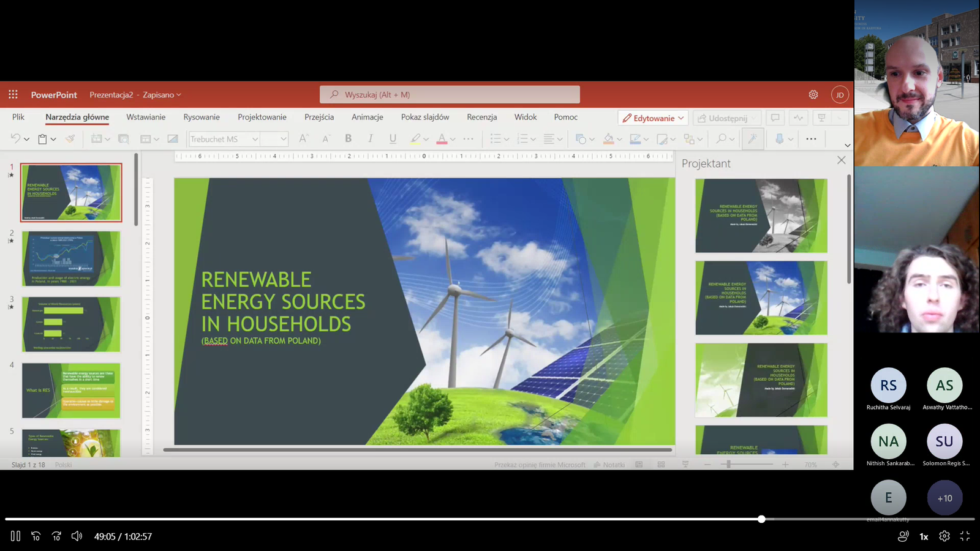Switch to Normal view in status bar
980x551 pixels.
pos(639,465)
